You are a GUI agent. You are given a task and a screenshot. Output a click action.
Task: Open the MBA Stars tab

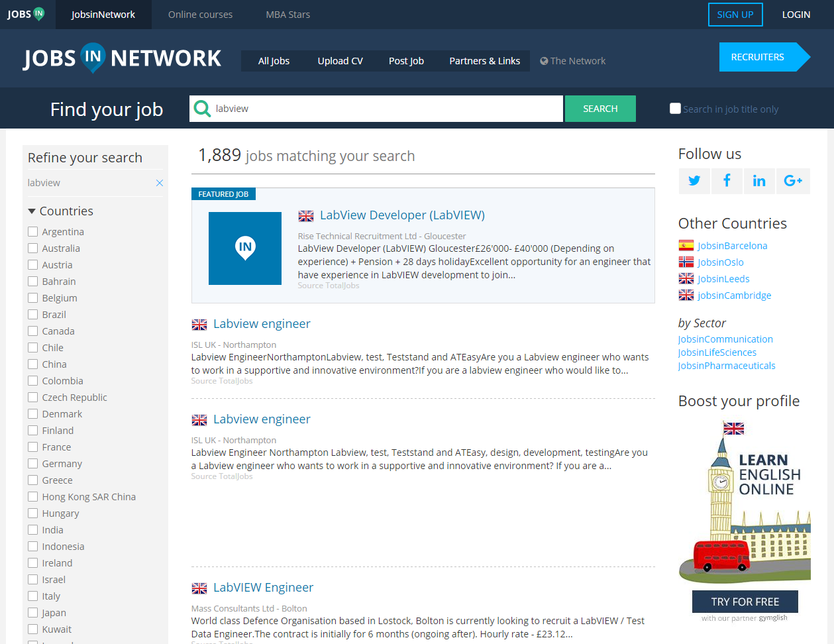click(287, 15)
